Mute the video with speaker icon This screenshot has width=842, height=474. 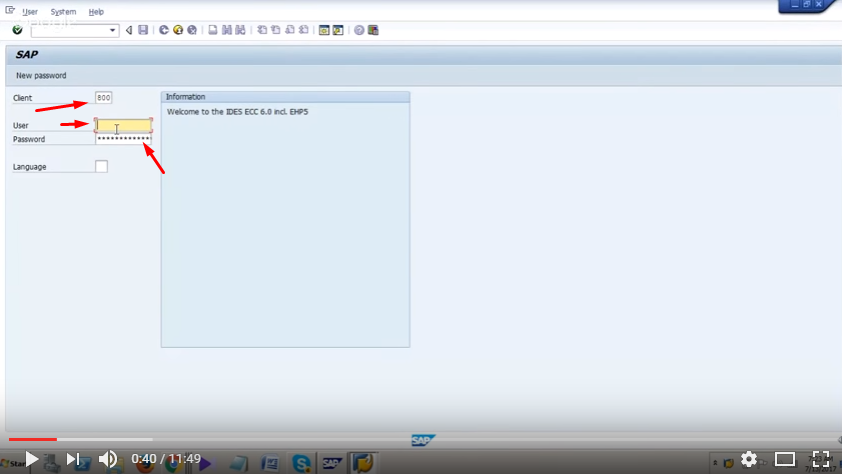point(108,459)
